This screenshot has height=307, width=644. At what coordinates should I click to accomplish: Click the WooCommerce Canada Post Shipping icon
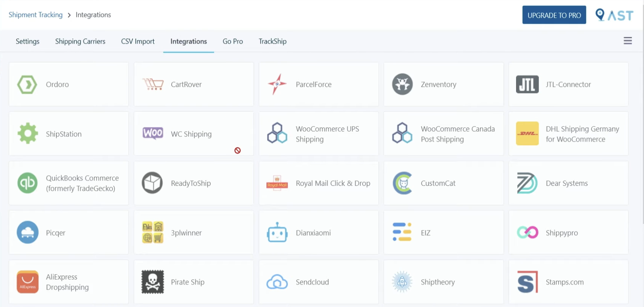click(x=402, y=133)
